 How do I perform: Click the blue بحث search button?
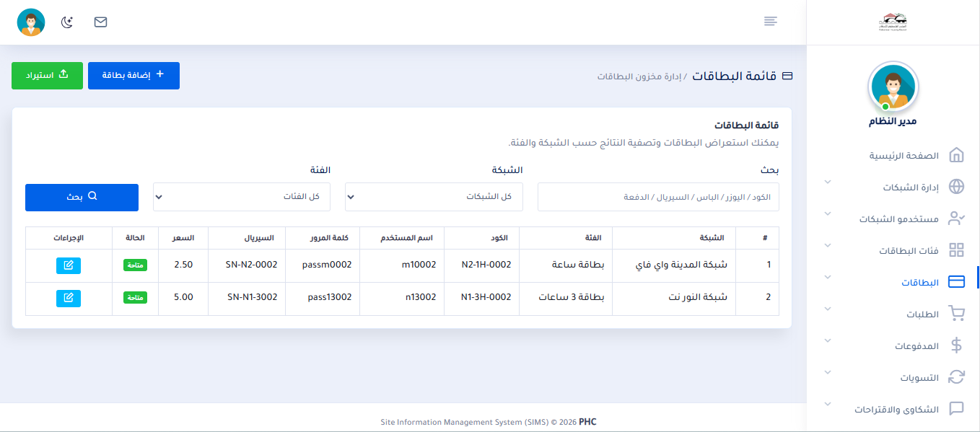click(82, 198)
